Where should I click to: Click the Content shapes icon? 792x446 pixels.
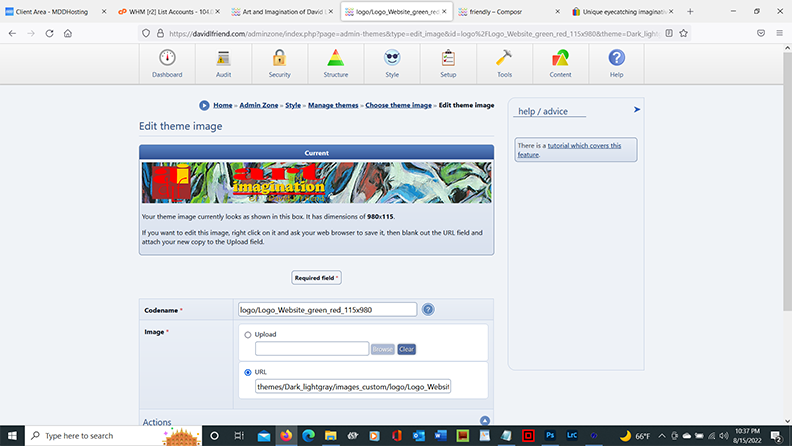pyautogui.click(x=560, y=61)
